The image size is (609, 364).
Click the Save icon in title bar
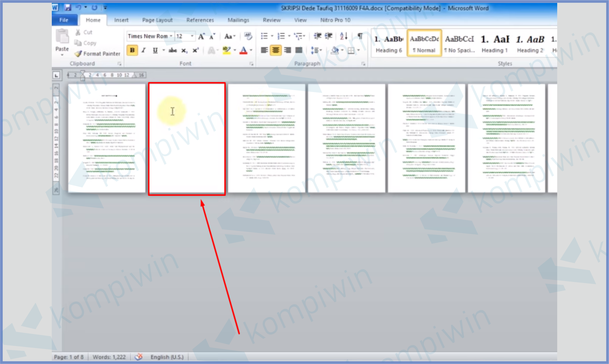(68, 8)
